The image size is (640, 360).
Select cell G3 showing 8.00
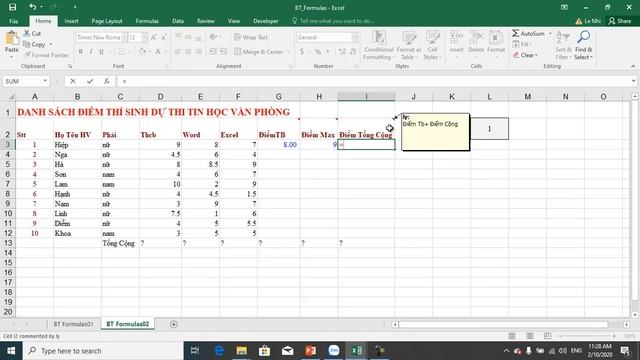(x=279, y=144)
